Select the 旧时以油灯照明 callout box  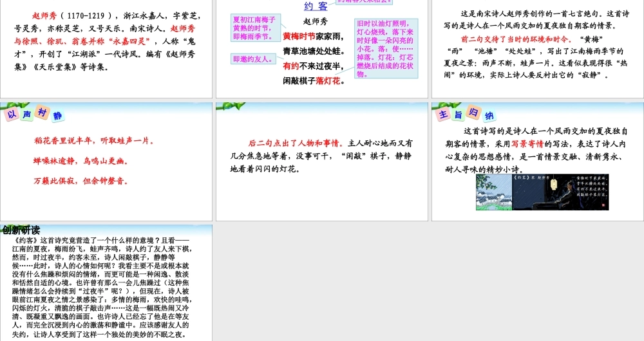click(385, 48)
